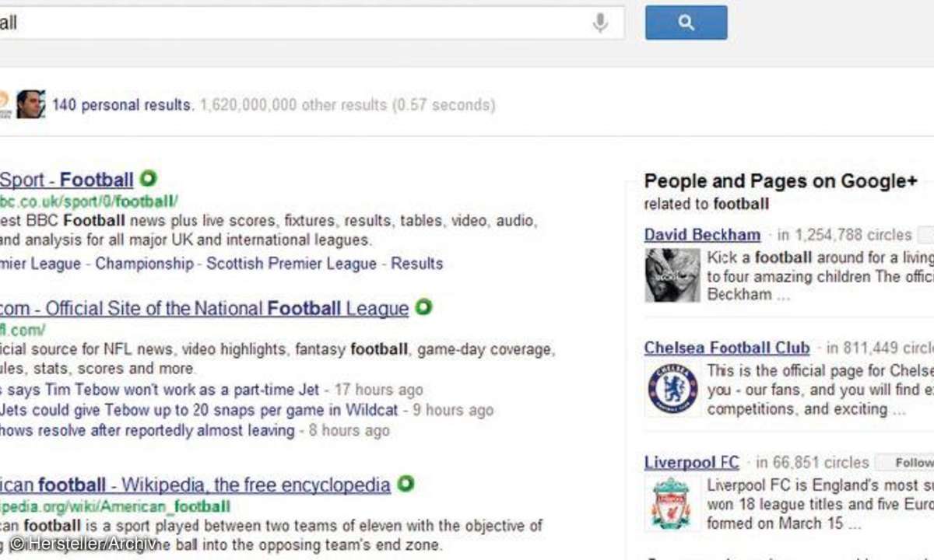This screenshot has width=934, height=560.
Task: Click the green circle beside the National Football League result
Action: (x=423, y=307)
